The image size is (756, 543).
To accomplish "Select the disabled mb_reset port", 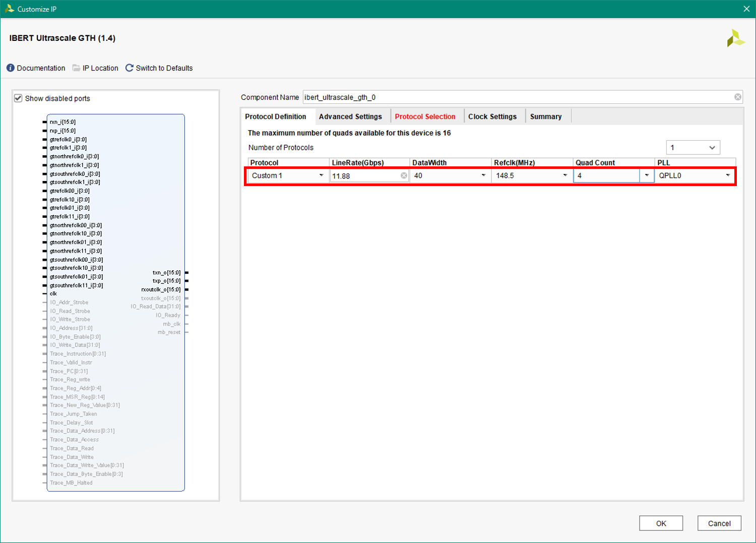I will [x=169, y=332].
